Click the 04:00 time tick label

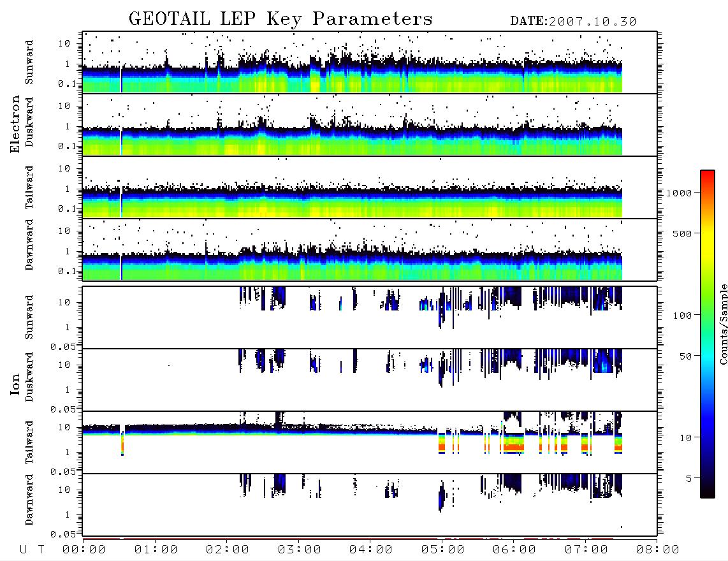coord(371,550)
